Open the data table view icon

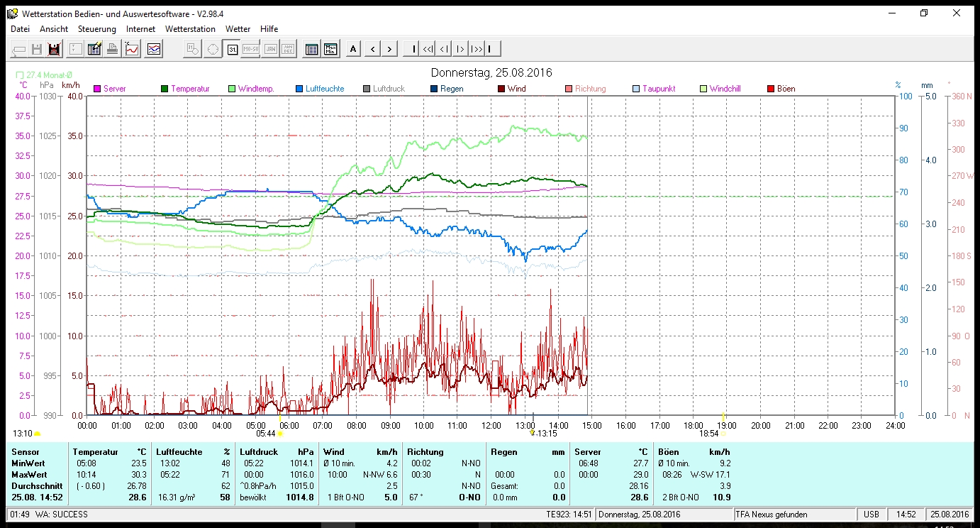tap(311, 49)
